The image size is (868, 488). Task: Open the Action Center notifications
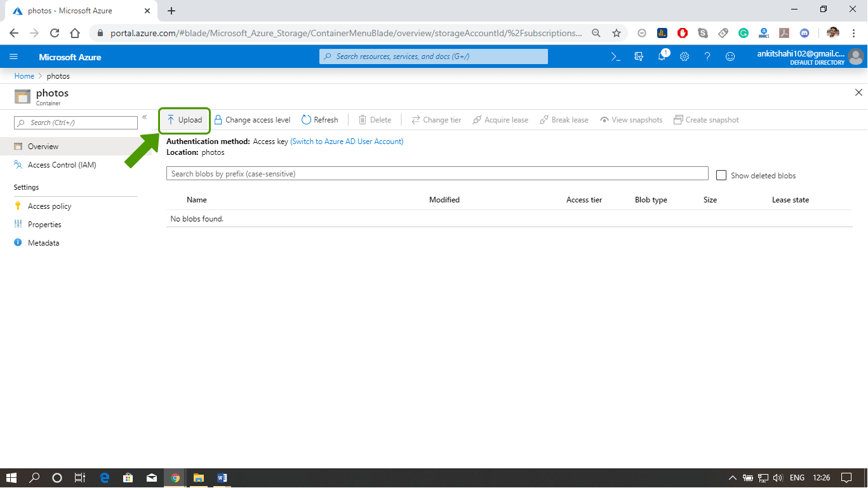[x=846, y=478]
